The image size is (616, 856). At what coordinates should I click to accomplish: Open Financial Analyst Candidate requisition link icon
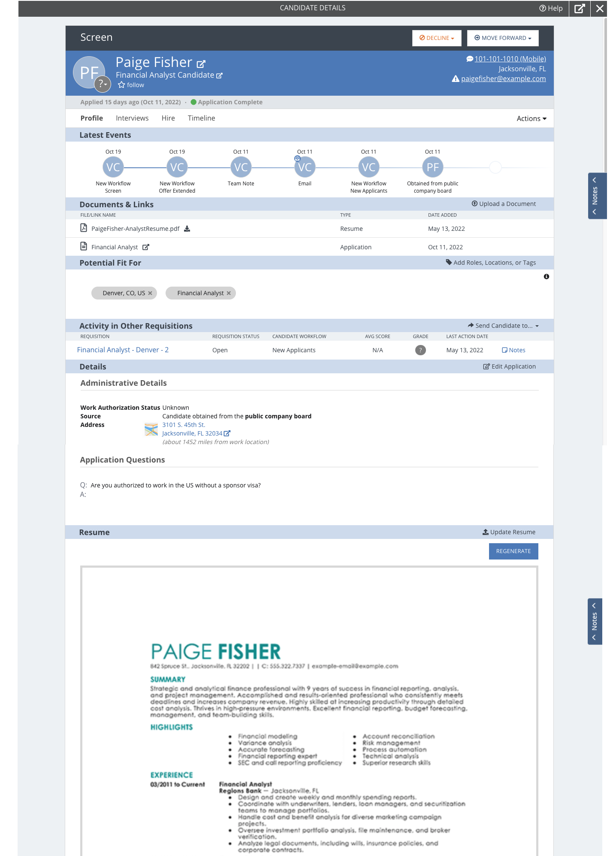[x=219, y=76]
